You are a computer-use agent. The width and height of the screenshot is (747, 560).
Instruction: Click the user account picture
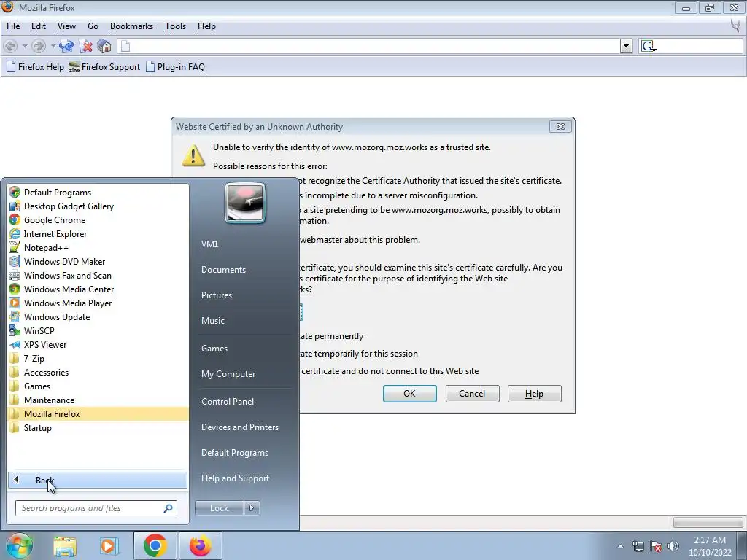point(245,203)
